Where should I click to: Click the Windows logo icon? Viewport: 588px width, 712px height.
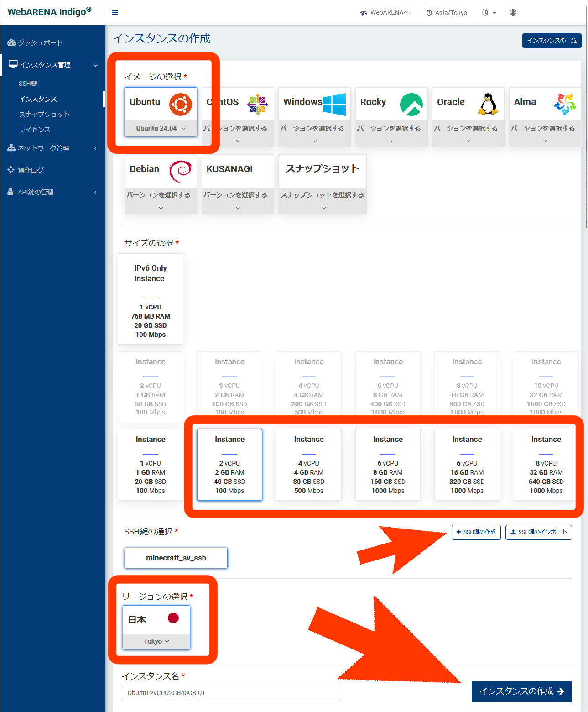[334, 105]
